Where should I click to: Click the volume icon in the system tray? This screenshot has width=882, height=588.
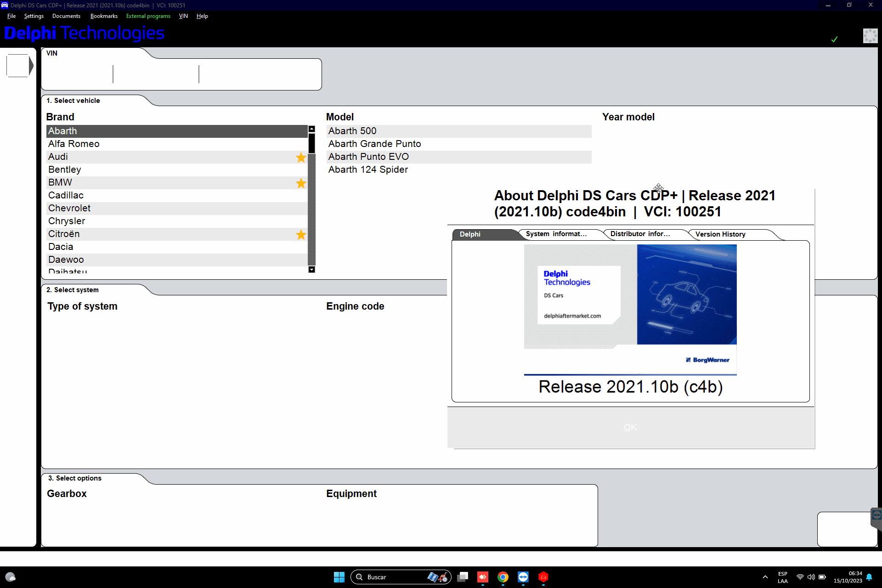point(811,577)
